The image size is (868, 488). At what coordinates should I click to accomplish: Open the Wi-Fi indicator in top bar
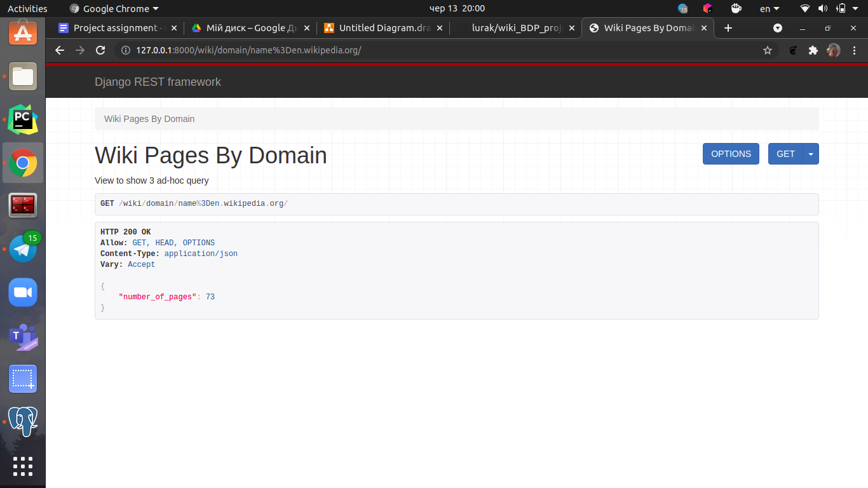pyautogui.click(x=805, y=9)
